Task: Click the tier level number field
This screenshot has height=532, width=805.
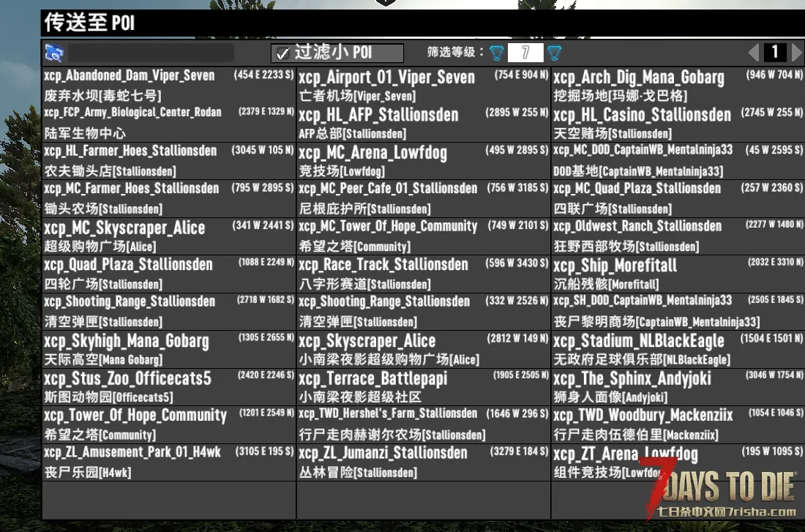Action: pos(525,53)
